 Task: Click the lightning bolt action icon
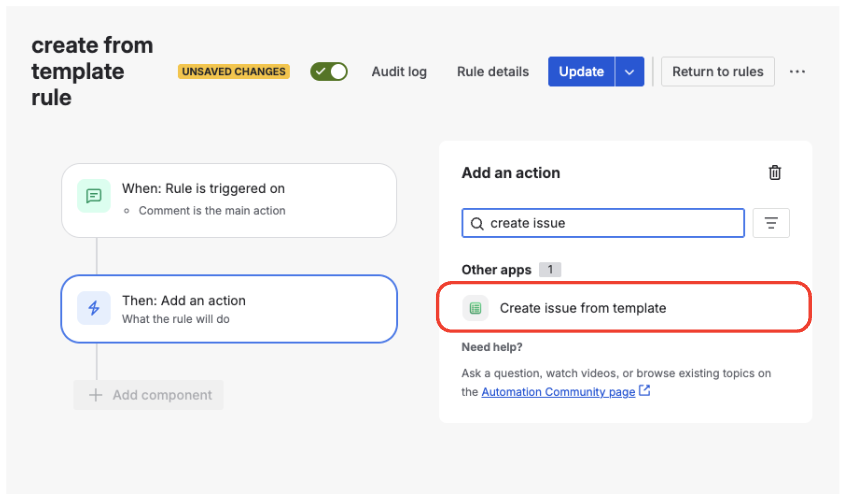[94, 308]
